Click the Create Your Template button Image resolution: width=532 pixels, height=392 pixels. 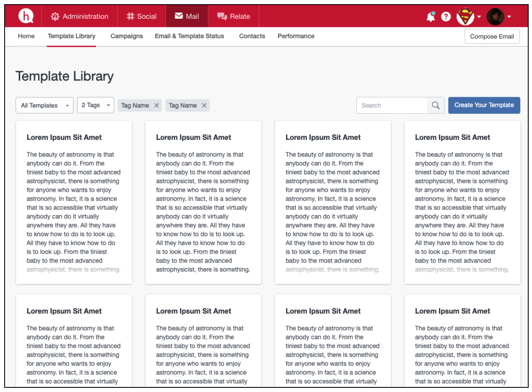pyautogui.click(x=484, y=106)
